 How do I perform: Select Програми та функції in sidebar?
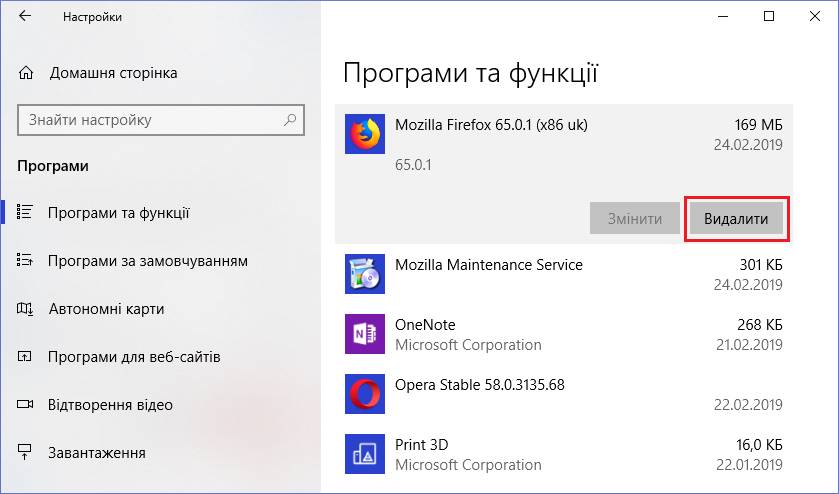click(119, 212)
